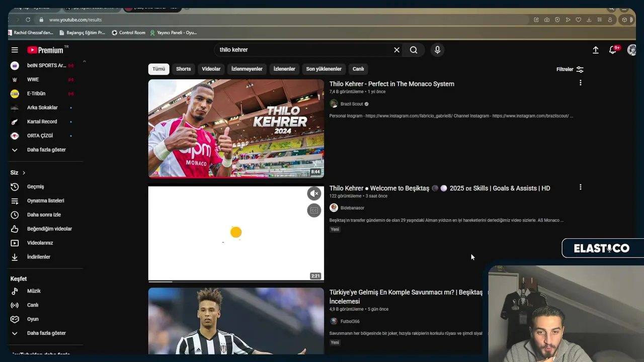Clear the search box with the X

pos(396,50)
